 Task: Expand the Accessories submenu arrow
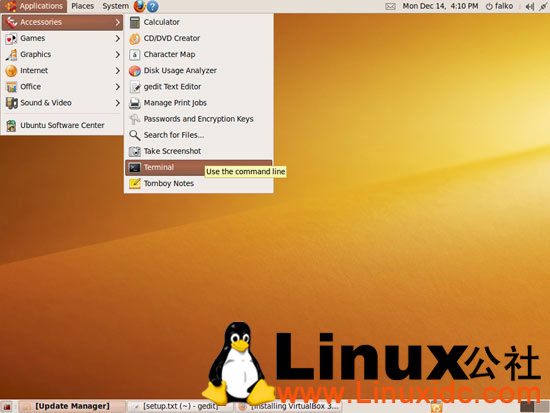(118, 22)
